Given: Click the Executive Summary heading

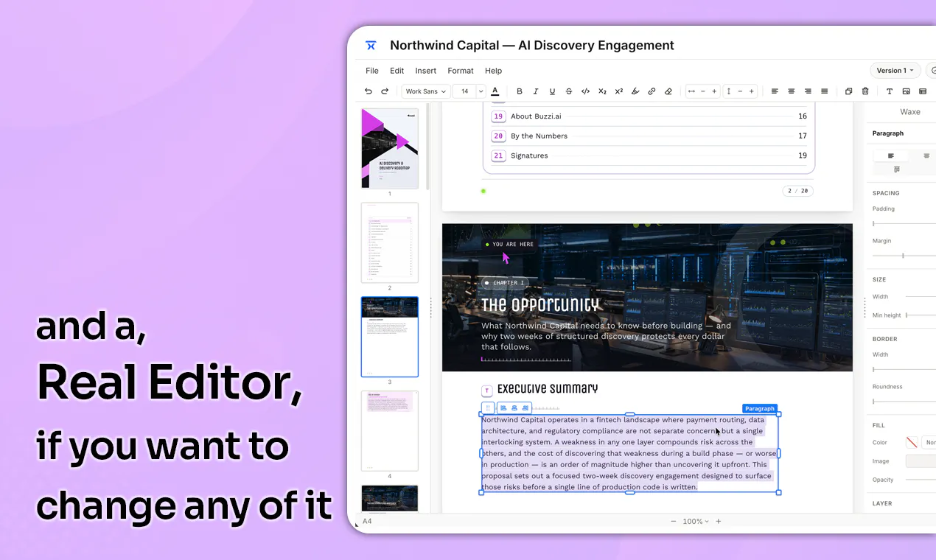Looking at the screenshot, I should (548, 388).
